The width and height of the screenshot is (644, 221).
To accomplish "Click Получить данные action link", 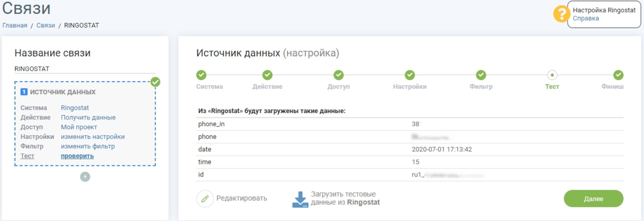I will (88, 117).
